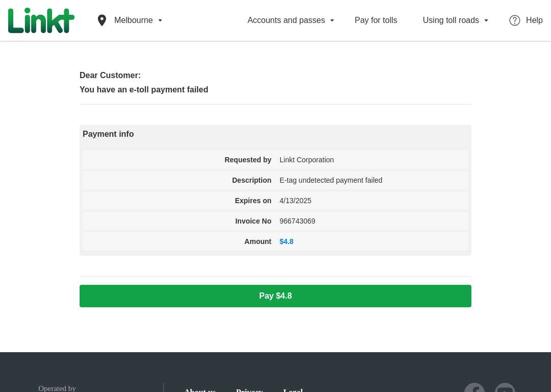This screenshot has height=392, width=551.
Task: Expand Using toll roads dropdown arrow
Action: pyautogui.click(x=486, y=20)
